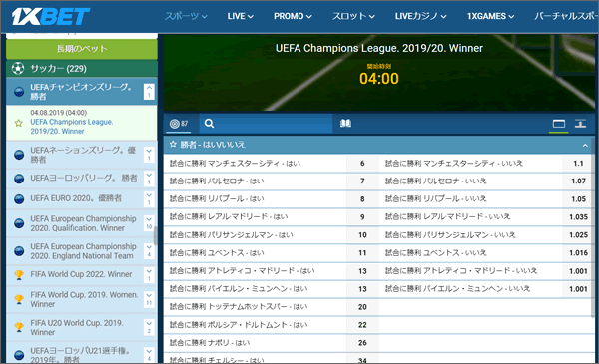The width and height of the screenshot is (599, 364).
Task: Click trophy icon next to FIFA World Cup 2022
Action: (x=19, y=274)
